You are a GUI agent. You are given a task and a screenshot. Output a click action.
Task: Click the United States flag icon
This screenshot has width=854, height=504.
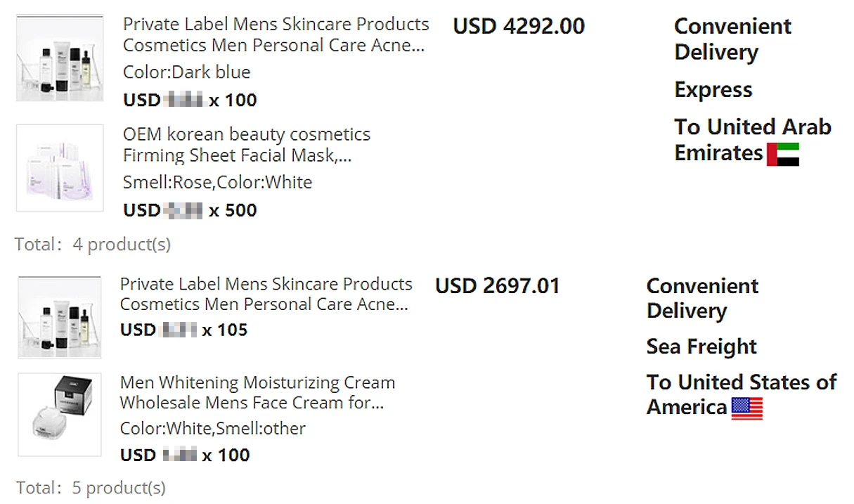746,408
